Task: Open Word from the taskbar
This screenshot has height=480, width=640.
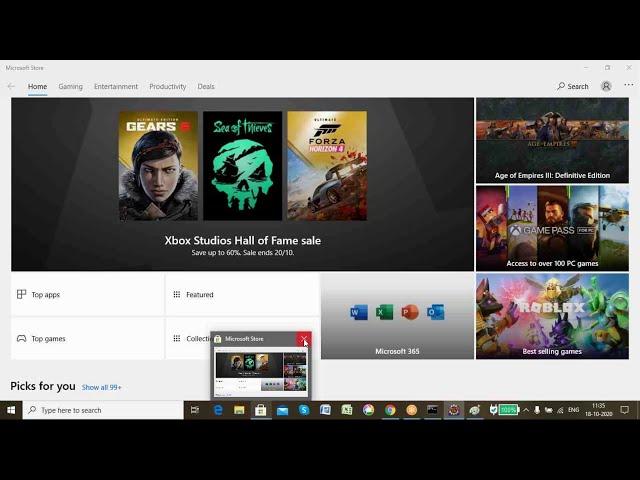Action: click(x=325, y=410)
